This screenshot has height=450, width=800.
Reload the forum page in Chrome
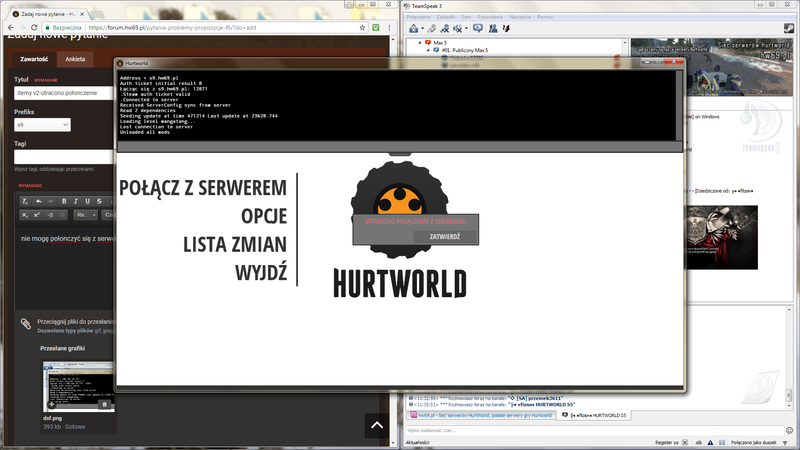pos(34,28)
